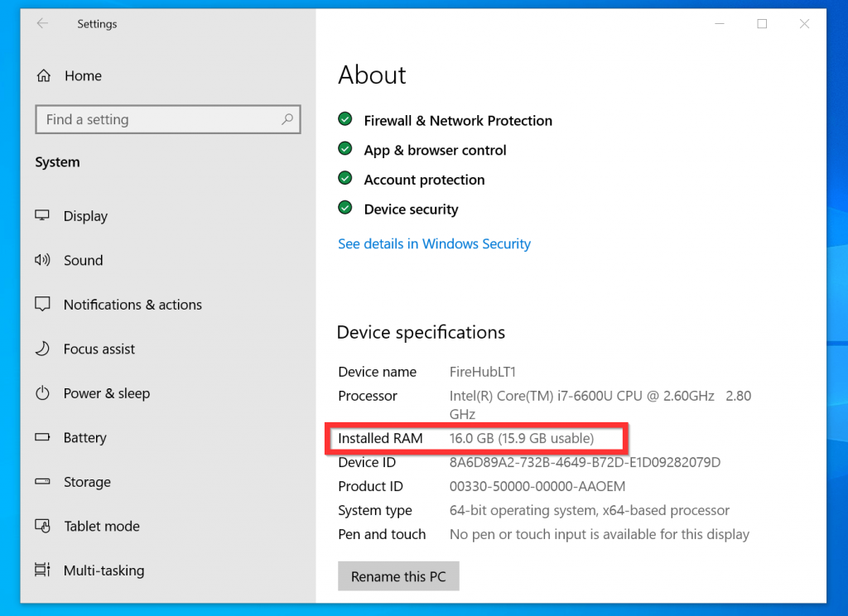Image resolution: width=848 pixels, height=616 pixels.
Task: Click the Multi-tasking icon
Action: click(42, 570)
